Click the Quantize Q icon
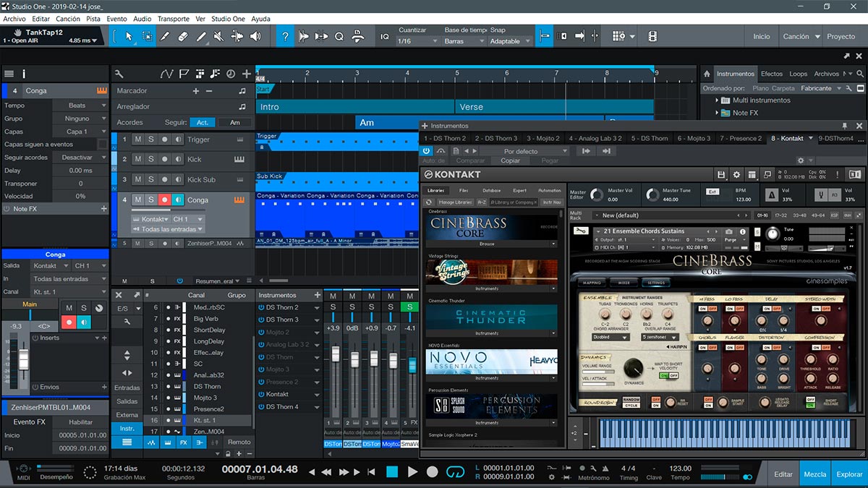 (x=339, y=36)
